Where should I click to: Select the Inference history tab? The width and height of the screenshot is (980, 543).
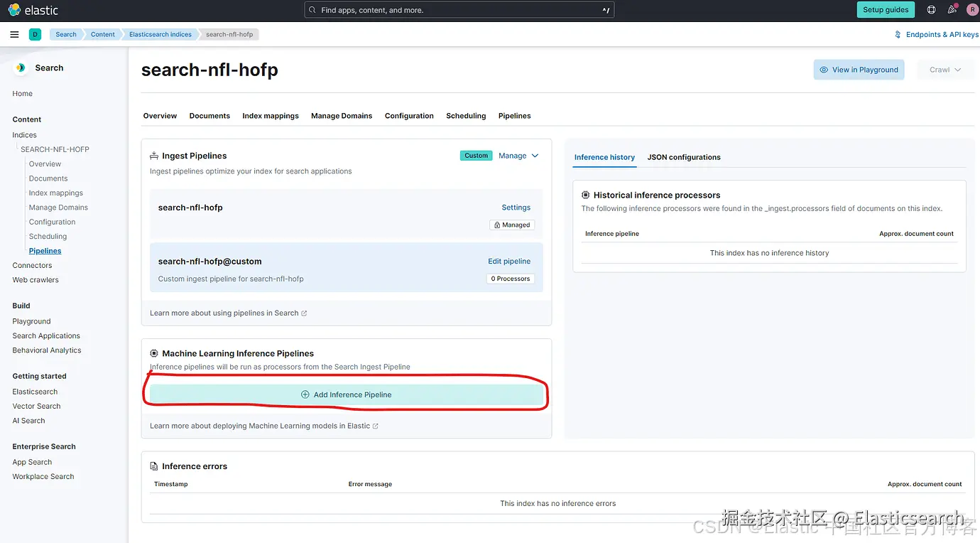pos(604,157)
